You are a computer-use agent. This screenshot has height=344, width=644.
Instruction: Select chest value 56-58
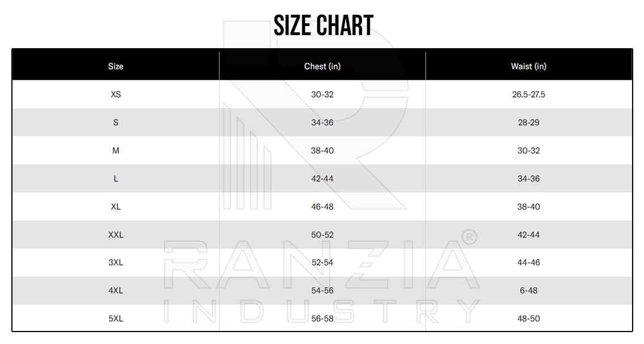(322, 318)
